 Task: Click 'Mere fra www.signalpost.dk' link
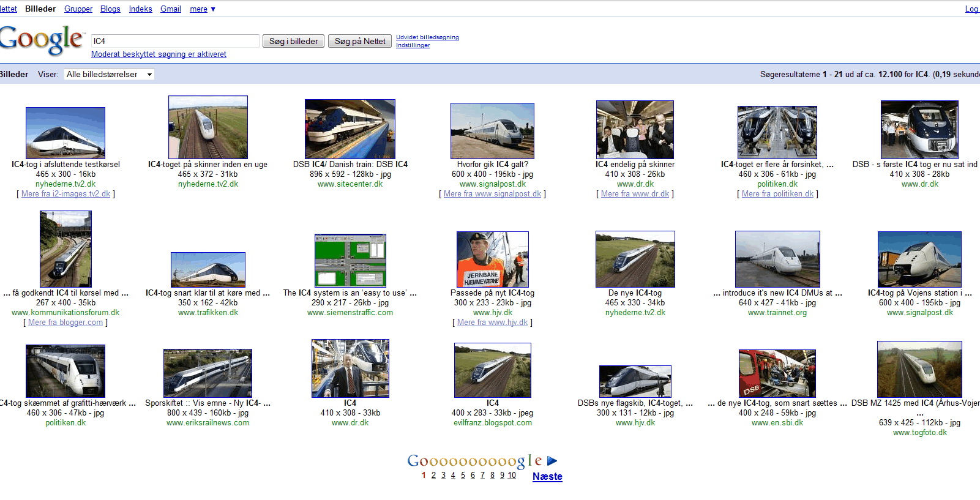492,193
